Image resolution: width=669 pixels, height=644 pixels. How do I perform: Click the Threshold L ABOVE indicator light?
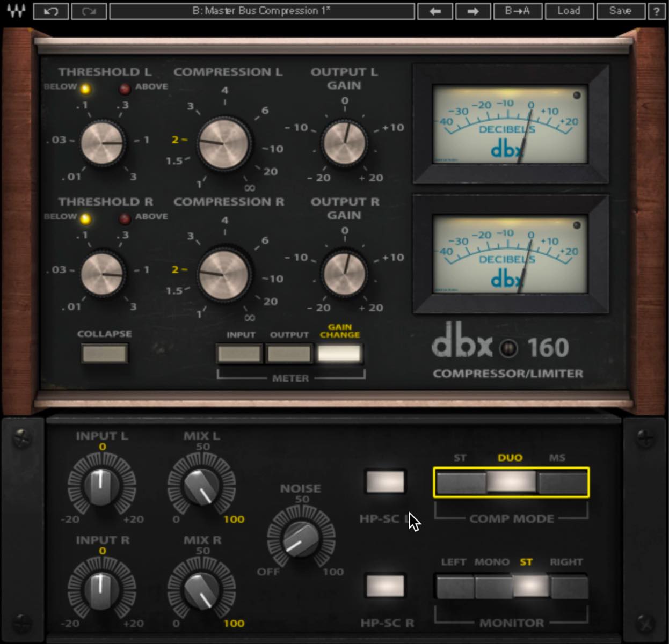[x=125, y=89]
